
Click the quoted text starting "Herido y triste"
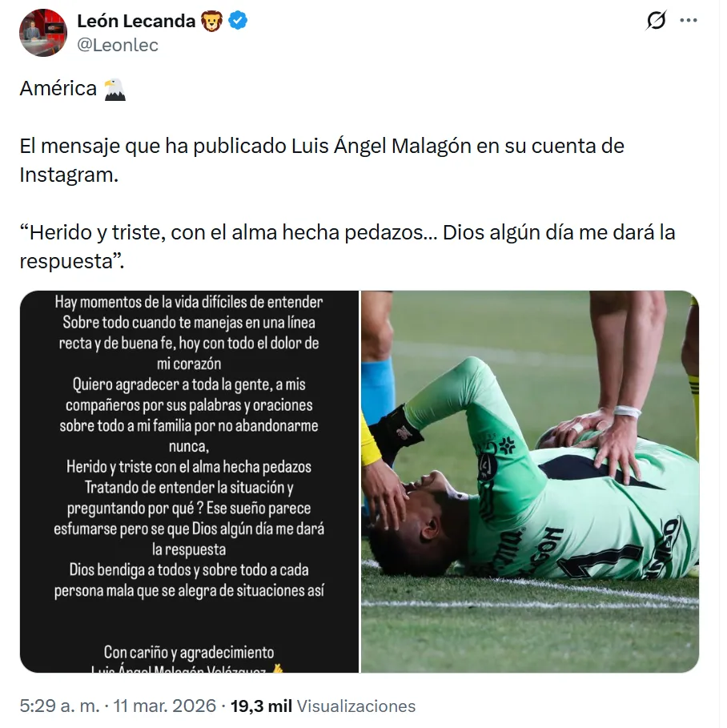(x=347, y=247)
